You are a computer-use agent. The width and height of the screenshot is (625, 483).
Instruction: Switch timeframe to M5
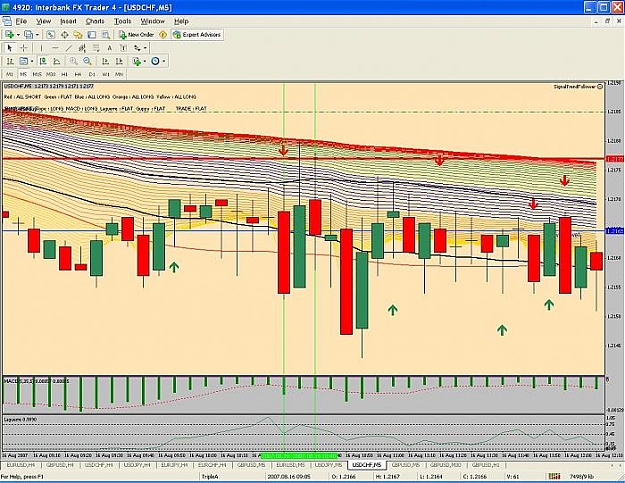pyautogui.click(x=24, y=75)
